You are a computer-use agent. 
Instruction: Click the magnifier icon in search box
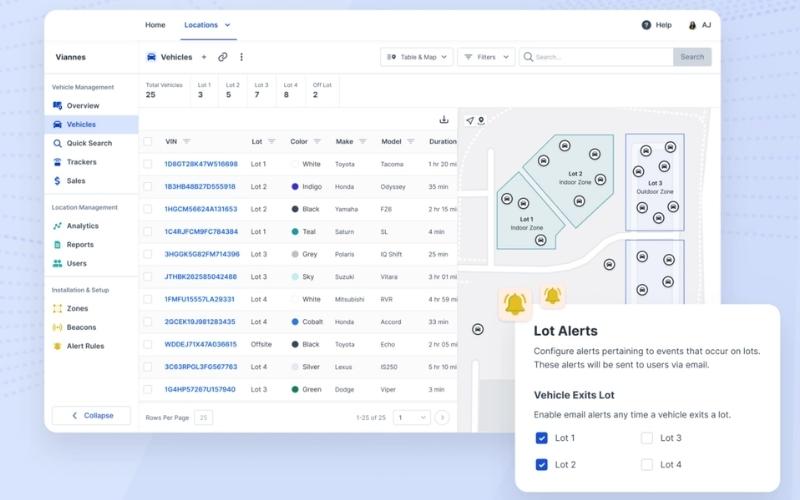click(528, 57)
